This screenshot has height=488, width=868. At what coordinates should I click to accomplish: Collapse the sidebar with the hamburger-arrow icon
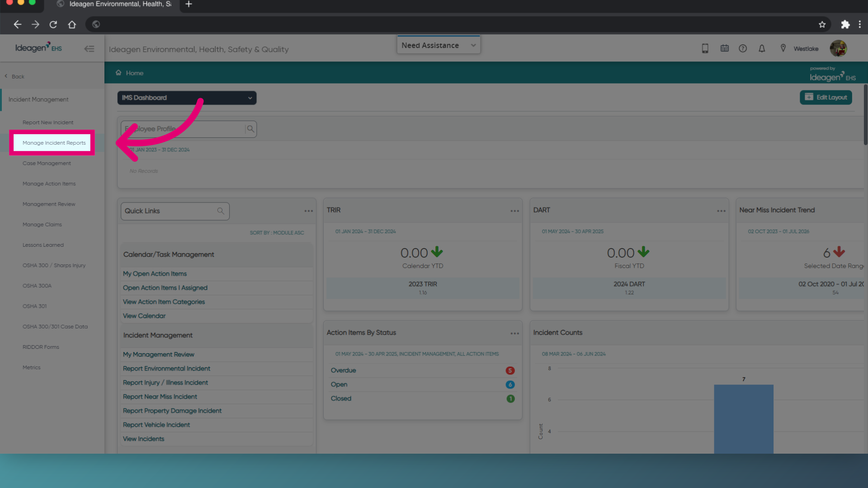coord(89,49)
